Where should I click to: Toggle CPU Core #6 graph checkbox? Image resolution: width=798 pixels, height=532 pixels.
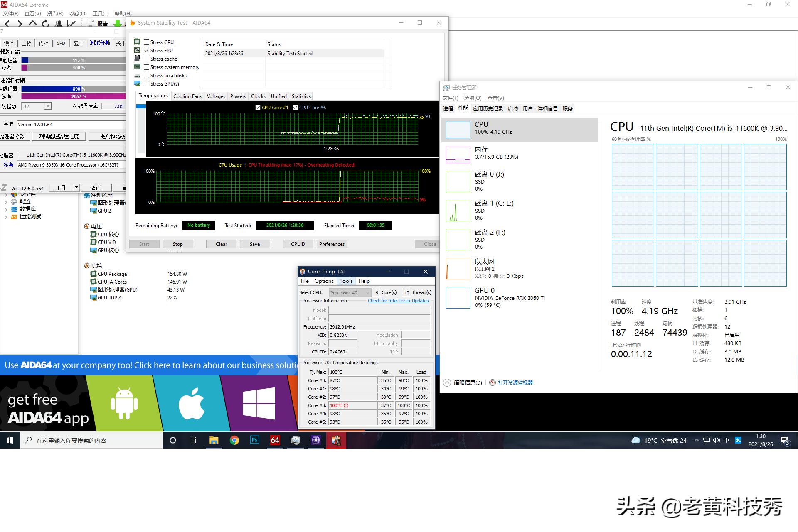(296, 107)
